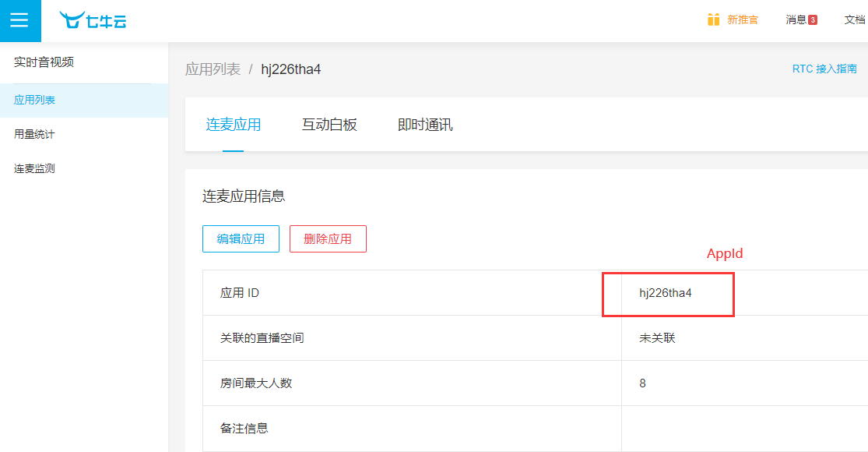Click the orange gift icon
The width and height of the screenshot is (868, 452).
(713, 19)
